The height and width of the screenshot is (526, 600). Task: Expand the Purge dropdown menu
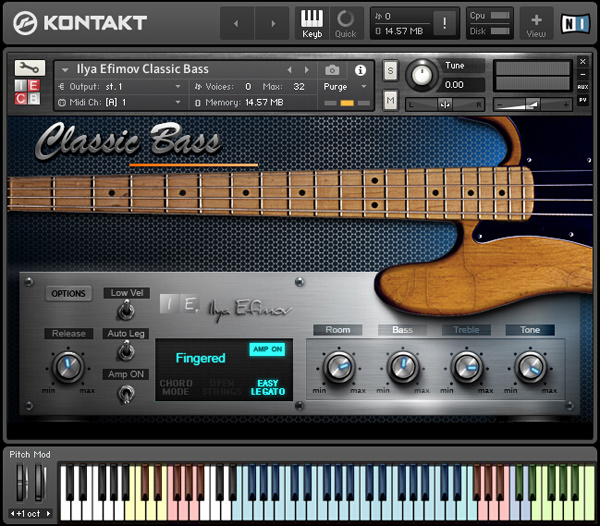coord(345,87)
